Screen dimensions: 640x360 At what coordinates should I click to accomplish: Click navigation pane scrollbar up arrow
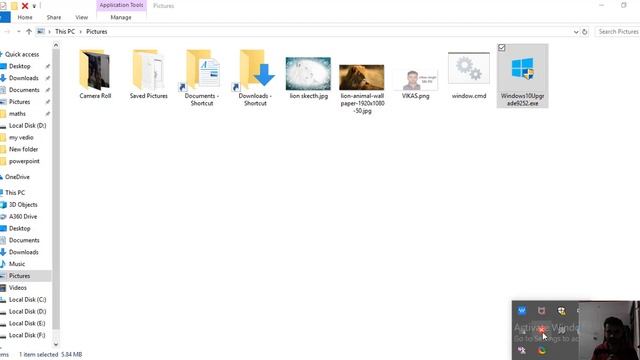[56, 45]
